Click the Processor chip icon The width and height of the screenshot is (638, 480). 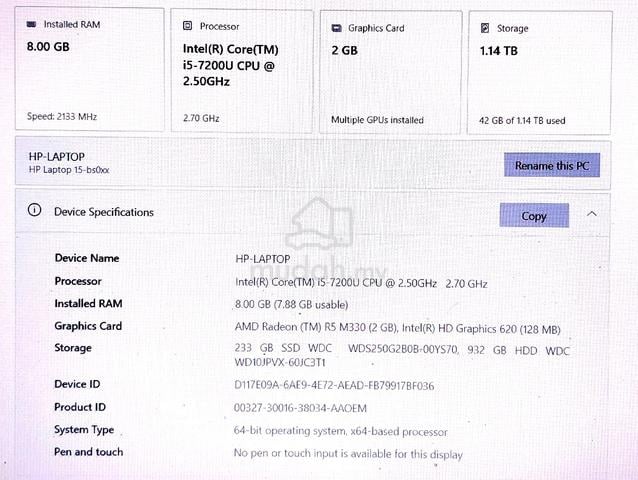point(187,26)
